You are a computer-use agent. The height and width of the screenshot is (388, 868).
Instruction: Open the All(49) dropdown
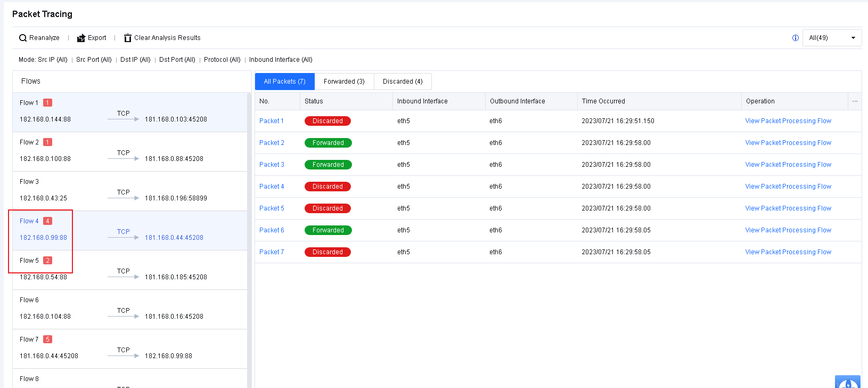tap(831, 38)
